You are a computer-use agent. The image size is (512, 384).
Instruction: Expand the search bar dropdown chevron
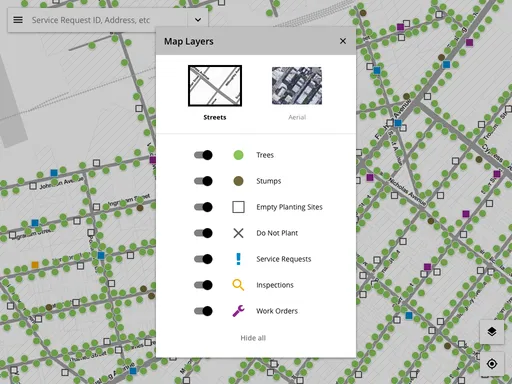(198, 20)
